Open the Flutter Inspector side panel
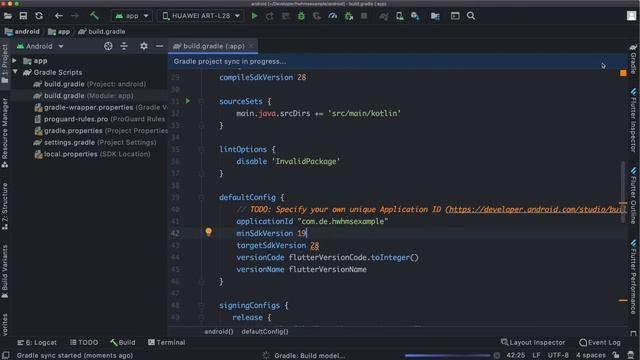The width and height of the screenshot is (640, 360). click(633, 121)
